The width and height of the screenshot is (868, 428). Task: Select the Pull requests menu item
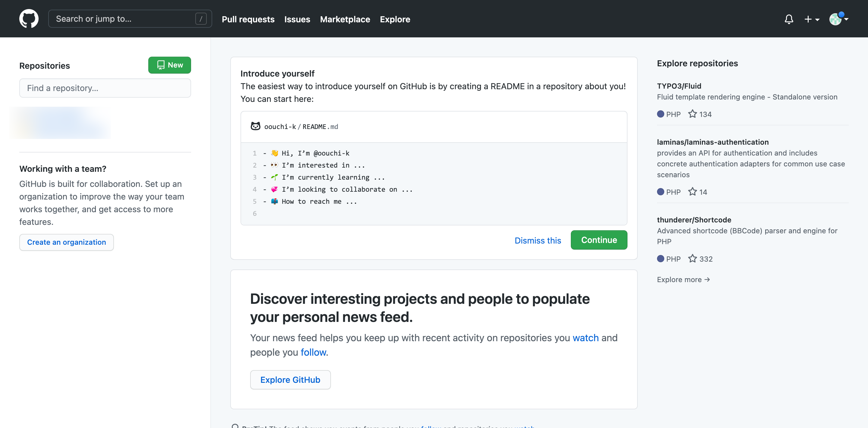tap(248, 19)
